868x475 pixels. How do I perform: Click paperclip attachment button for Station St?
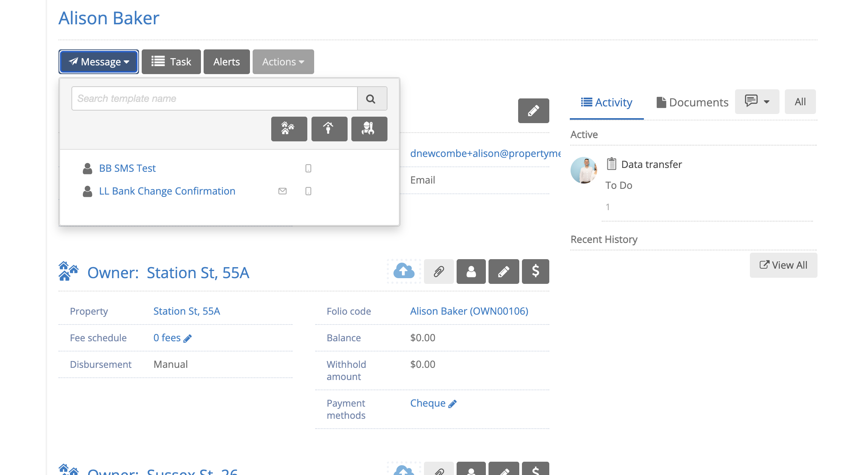click(x=439, y=271)
